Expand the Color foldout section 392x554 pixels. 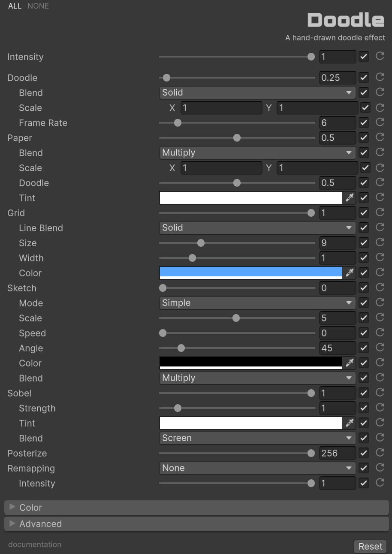[31, 508]
